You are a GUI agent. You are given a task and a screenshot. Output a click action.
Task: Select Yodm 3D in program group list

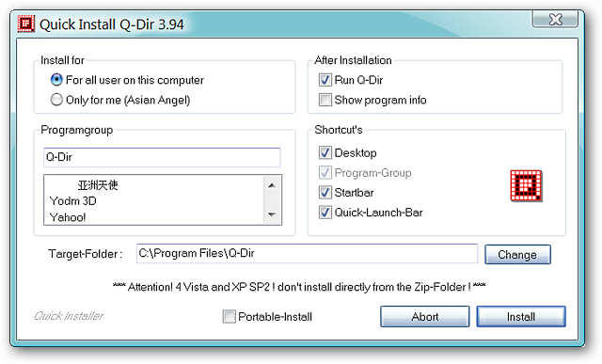click(73, 201)
